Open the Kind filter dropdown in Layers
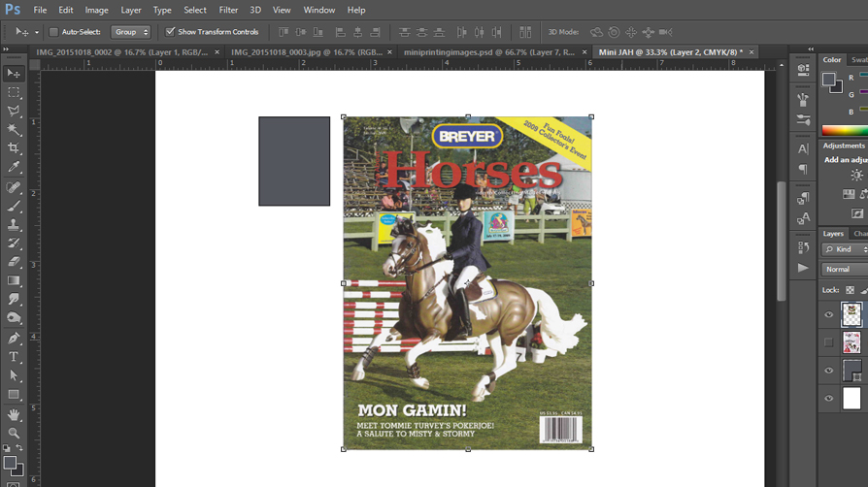This screenshot has width=868, height=487. 846,249
